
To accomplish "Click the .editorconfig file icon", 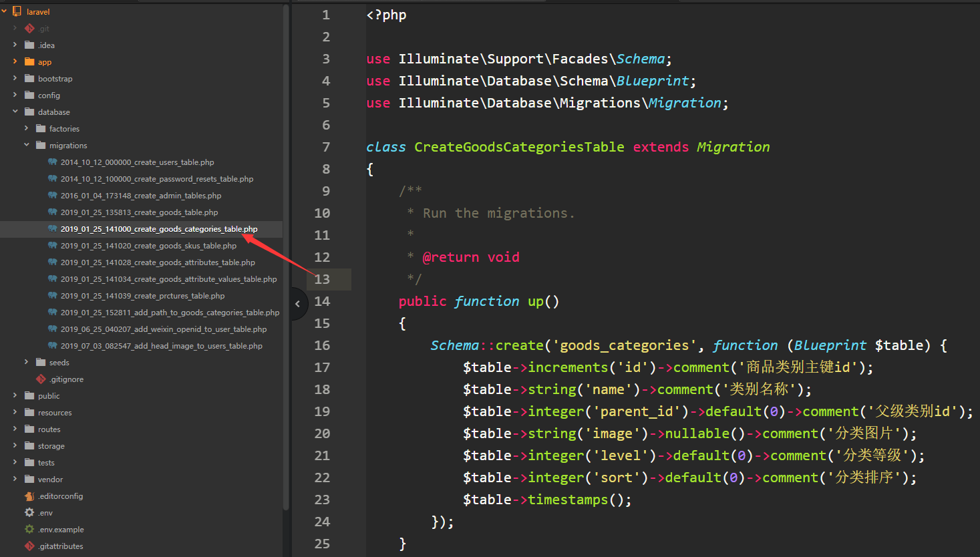I will pos(29,496).
